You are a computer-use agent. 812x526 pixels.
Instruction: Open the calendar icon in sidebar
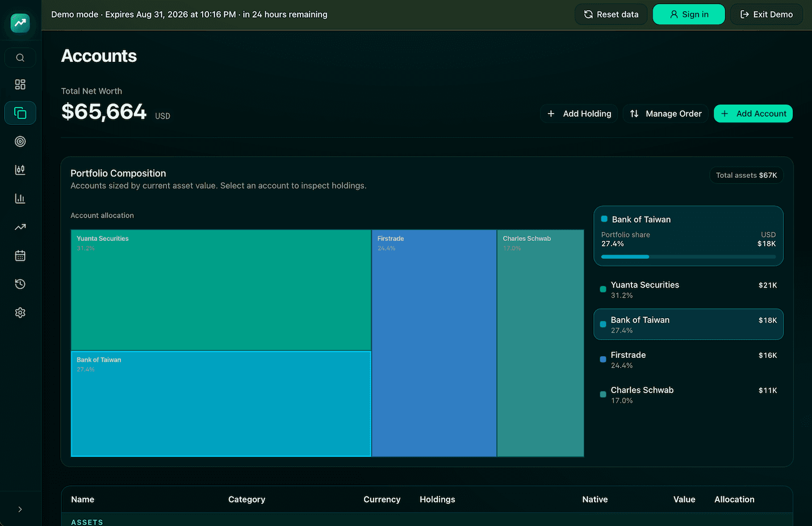tap(20, 256)
